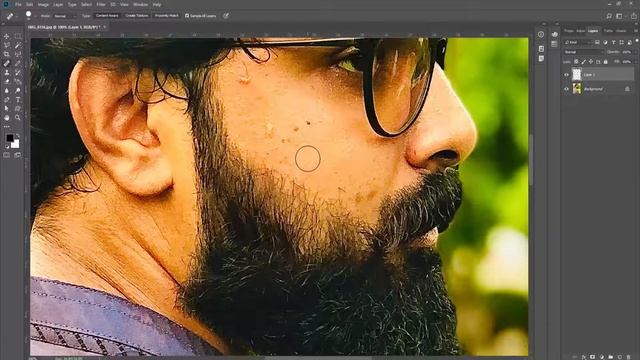This screenshot has width=640, height=360.
Task: Select the Quick Selection tool
Action: click(18, 45)
